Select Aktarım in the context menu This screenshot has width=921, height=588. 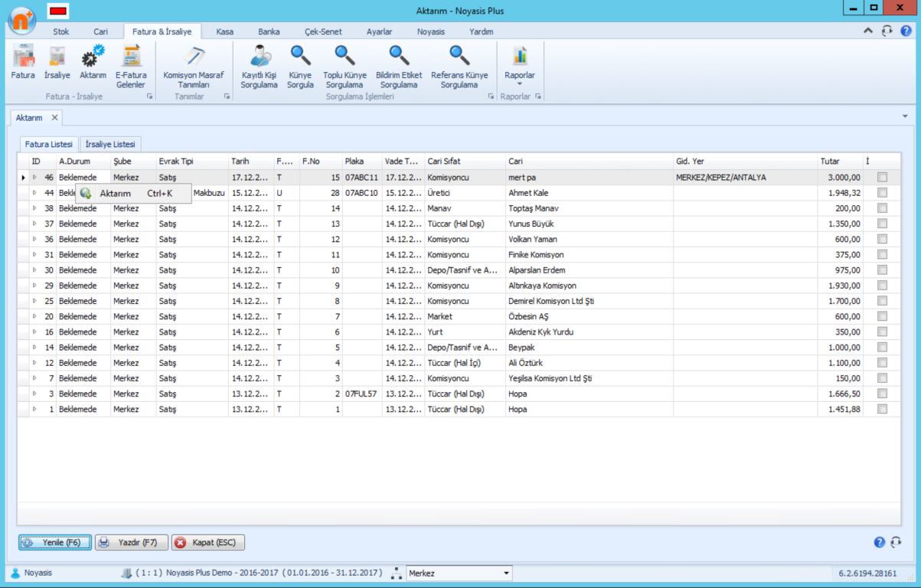click(x=133, y=193)
